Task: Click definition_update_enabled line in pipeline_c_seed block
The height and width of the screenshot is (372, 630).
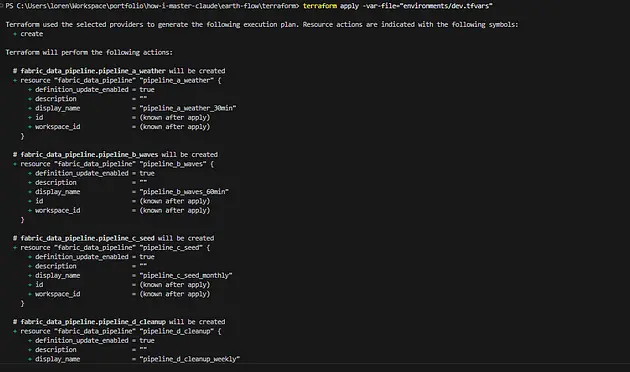Action: [91, 257]
